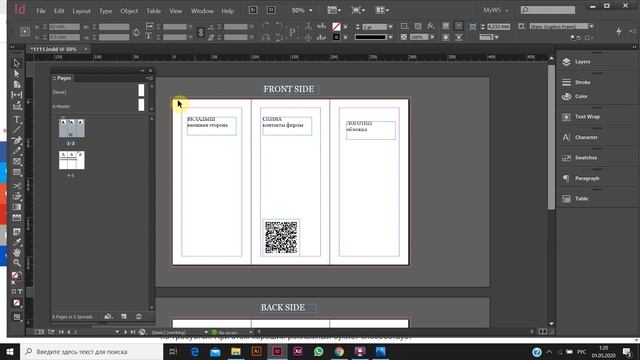
Task: Toggle split layout view at bottom right
Action: pos(542,331)
